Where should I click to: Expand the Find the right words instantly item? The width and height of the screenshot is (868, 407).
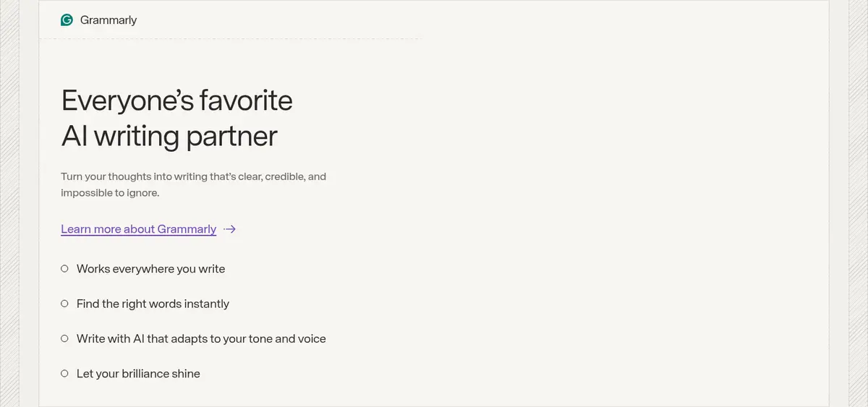point(153,304)
